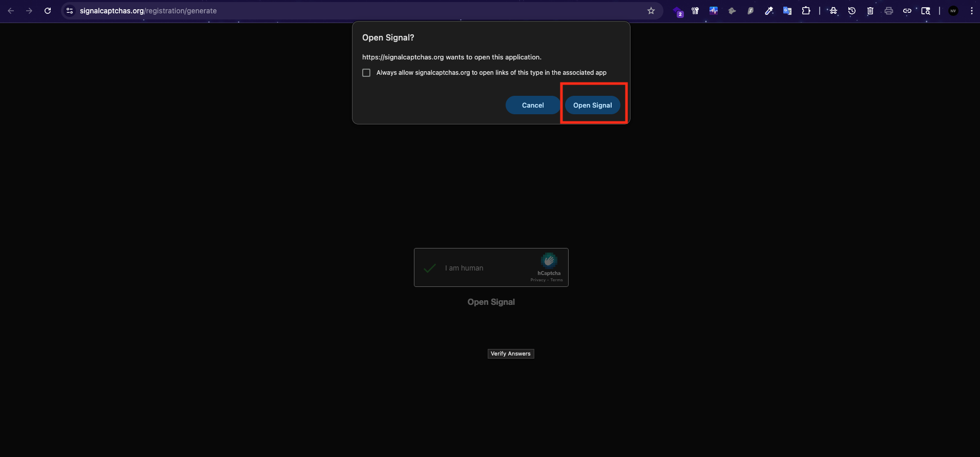980x457 pixels.
Task: Click the incognito hat-and-glasses toolbar icon
Action: pos(833,11)
